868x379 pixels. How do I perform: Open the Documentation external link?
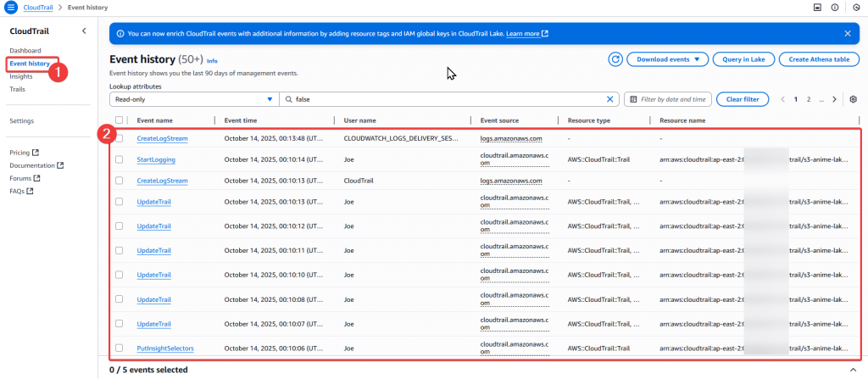point(36,165)
